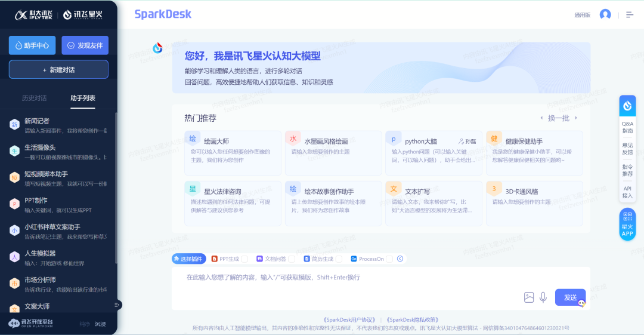
Task: Open the 意见反馈 side menu item
Action: (627, 149)
